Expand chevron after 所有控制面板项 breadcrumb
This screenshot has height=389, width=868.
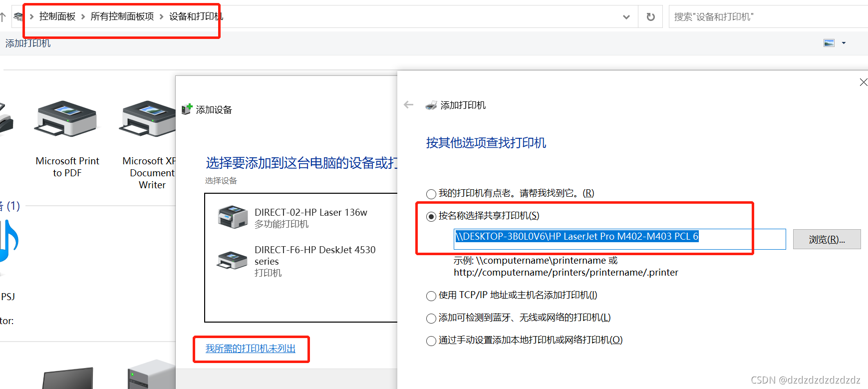click(161, 17)
